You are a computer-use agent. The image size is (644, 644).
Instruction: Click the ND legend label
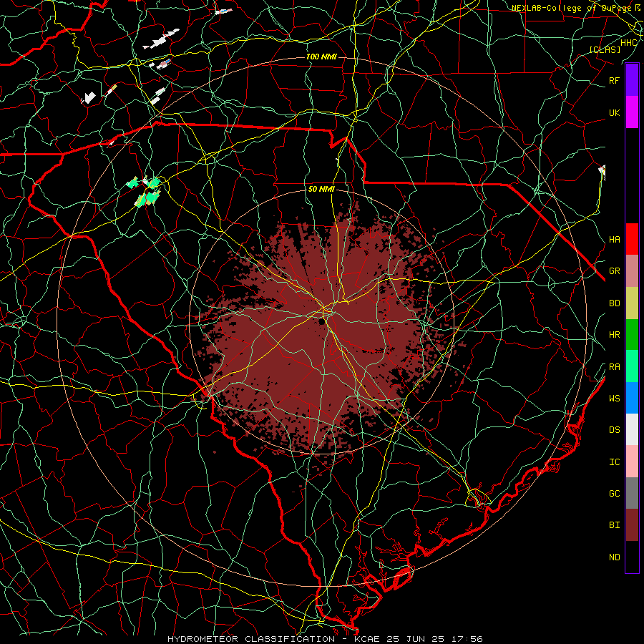pos(615,557)
